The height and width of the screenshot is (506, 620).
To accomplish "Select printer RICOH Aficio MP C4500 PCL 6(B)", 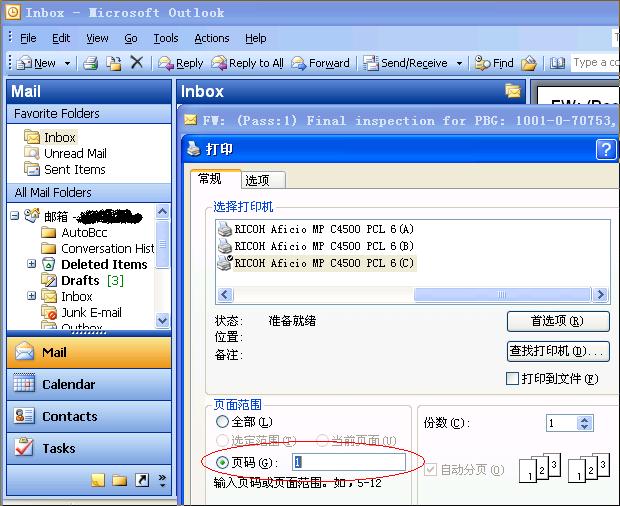I will (x=316, y=246).
